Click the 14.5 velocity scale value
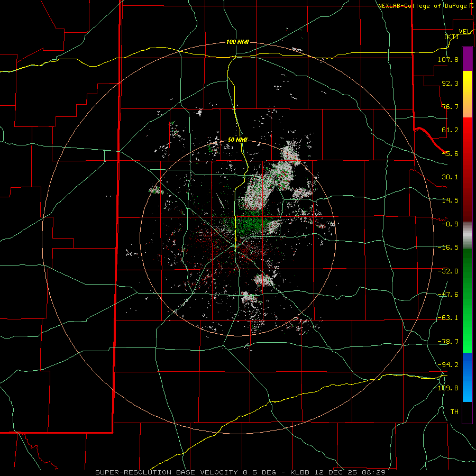The width and height of the screenshot is (476, 476). (x=450, y=200)
